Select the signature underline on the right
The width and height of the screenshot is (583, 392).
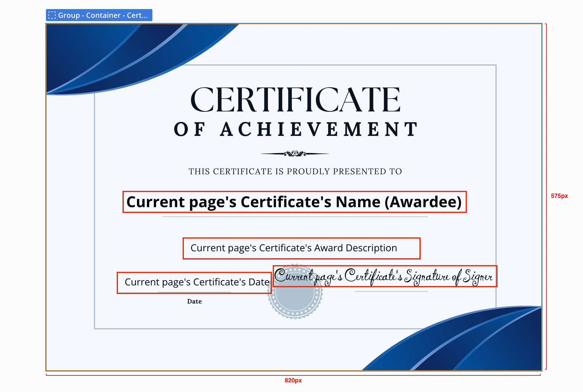391,291
